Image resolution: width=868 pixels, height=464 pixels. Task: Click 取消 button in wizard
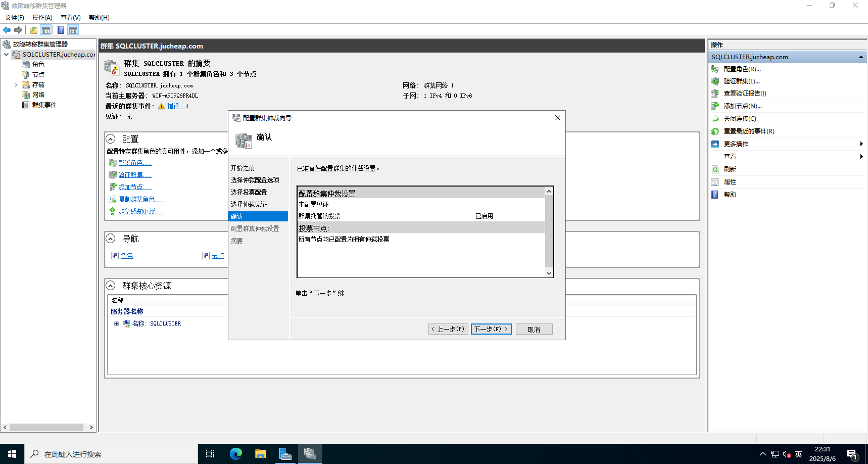pyautogui.click(x=534, y=329)
